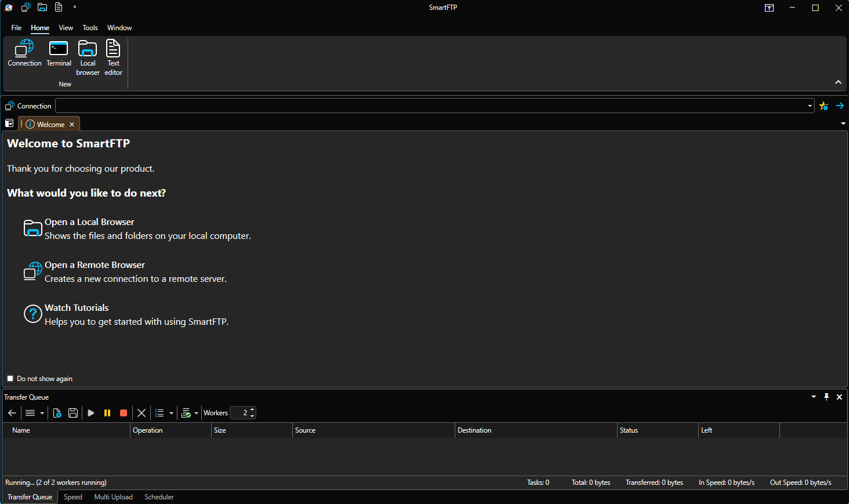
Task: Click the blue bulleted list icon in queue toolbar
Action: (x=159, y=413)
